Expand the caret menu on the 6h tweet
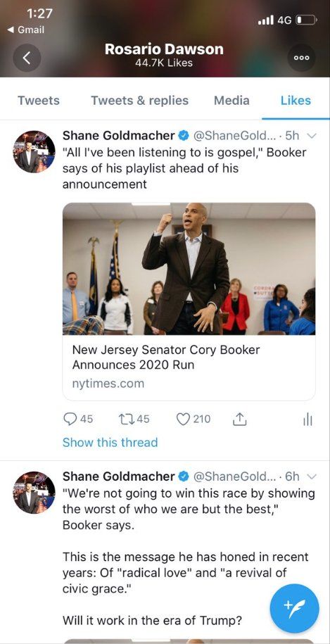The height and width of the screenshot is (644, 330). pyautogui.click(x=311, y=476)
